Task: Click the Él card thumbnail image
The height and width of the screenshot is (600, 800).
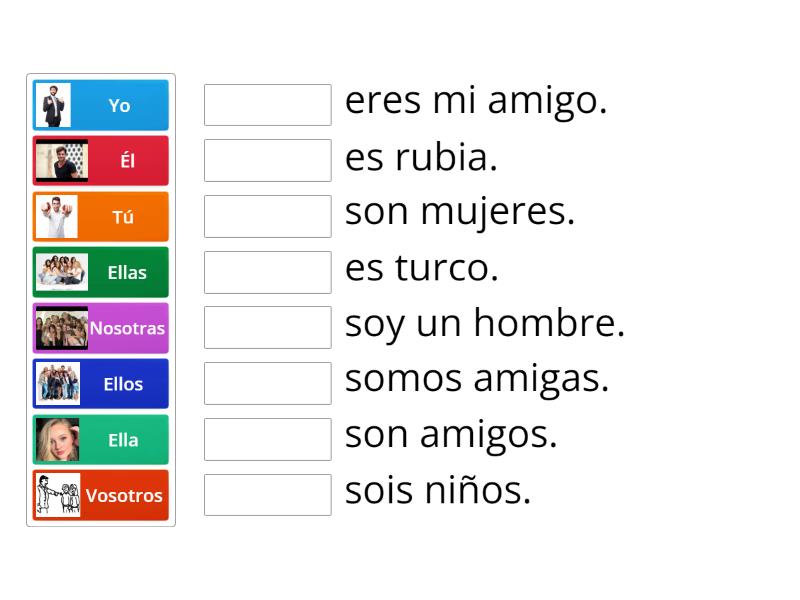Action: tap(60, 161)
